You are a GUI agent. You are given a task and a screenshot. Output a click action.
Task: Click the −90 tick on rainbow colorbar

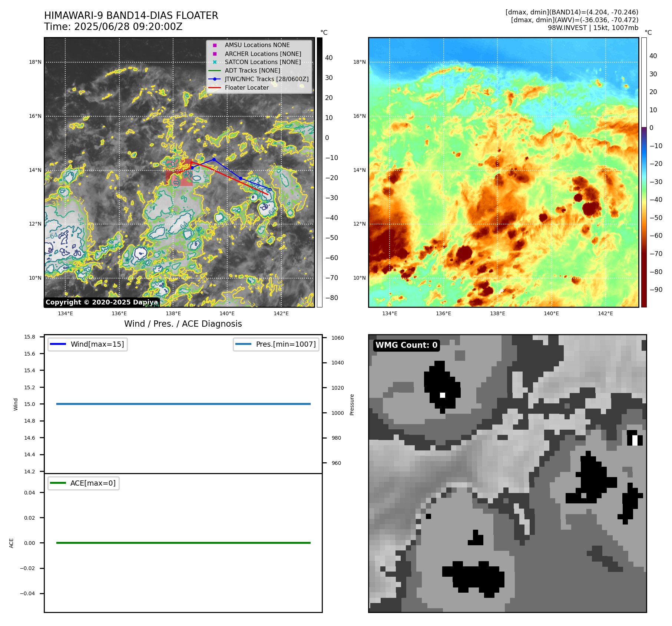tap(656, 290)
